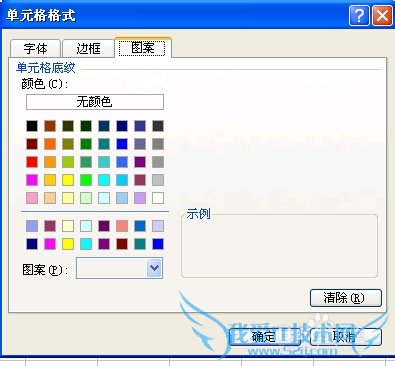Switch to the 字体 tab
395x366 pixels.
click(36, 49)
